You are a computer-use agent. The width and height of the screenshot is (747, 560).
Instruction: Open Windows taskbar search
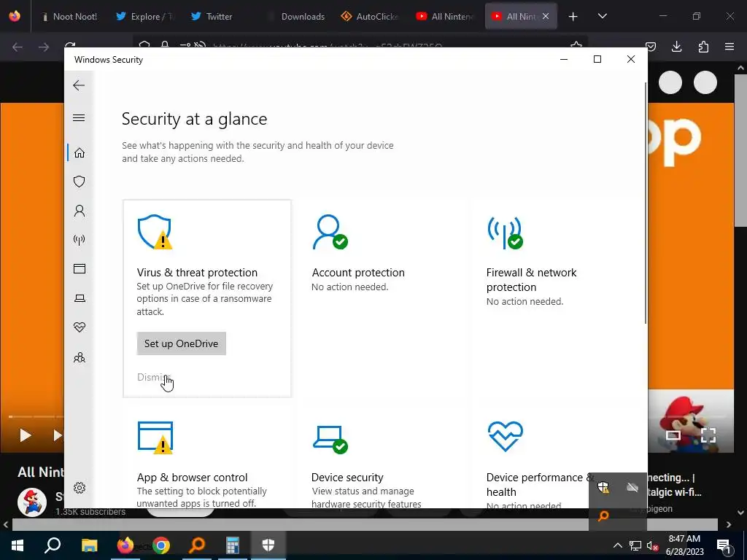(x=53, y=545)
